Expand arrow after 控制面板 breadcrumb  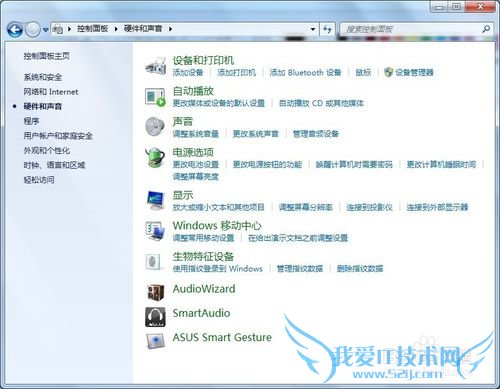coord(116,29)
